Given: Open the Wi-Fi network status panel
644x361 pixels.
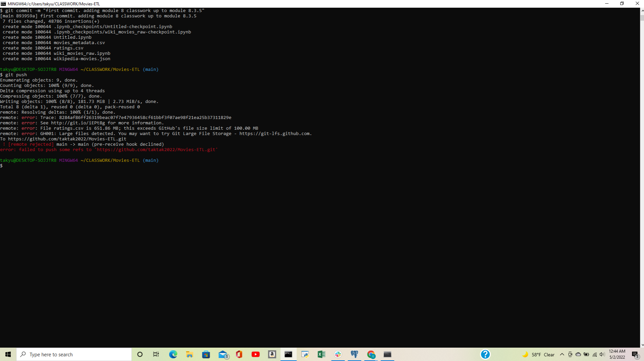Looking at the screenshot, I should click(594, 354).
